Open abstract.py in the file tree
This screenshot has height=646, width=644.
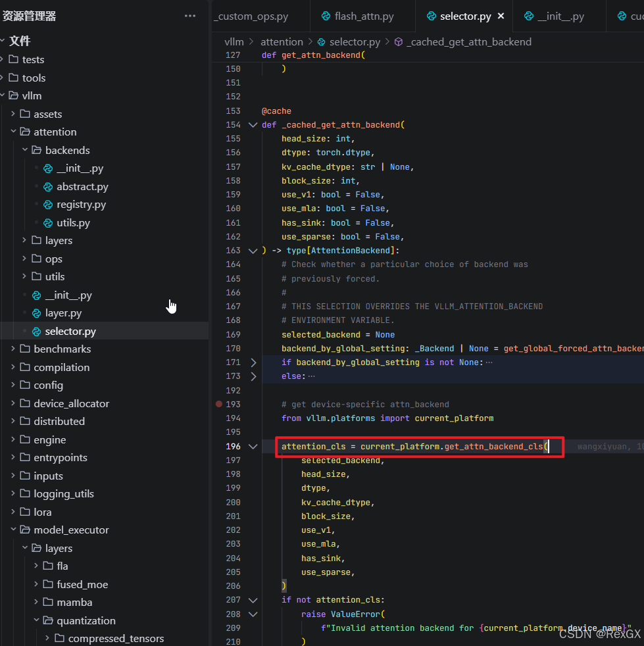click(82, 187)
